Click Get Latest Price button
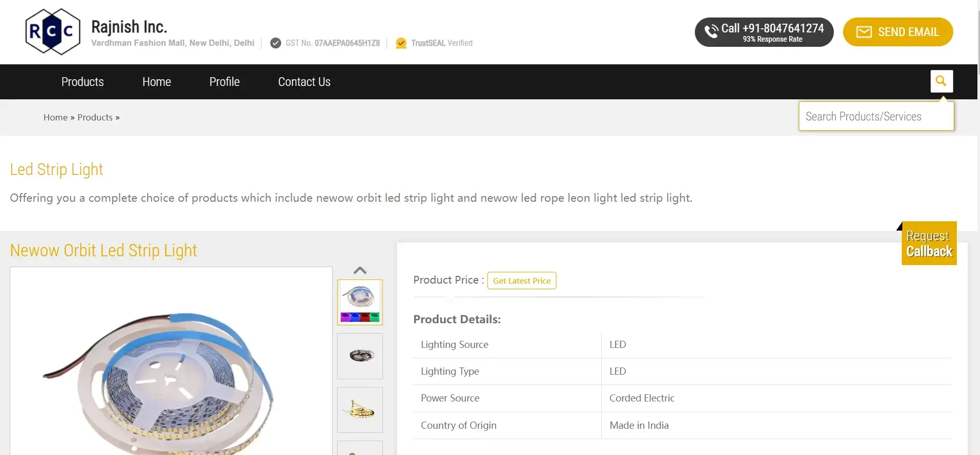This screenshot has height=455, width=980. pos(521,281)
